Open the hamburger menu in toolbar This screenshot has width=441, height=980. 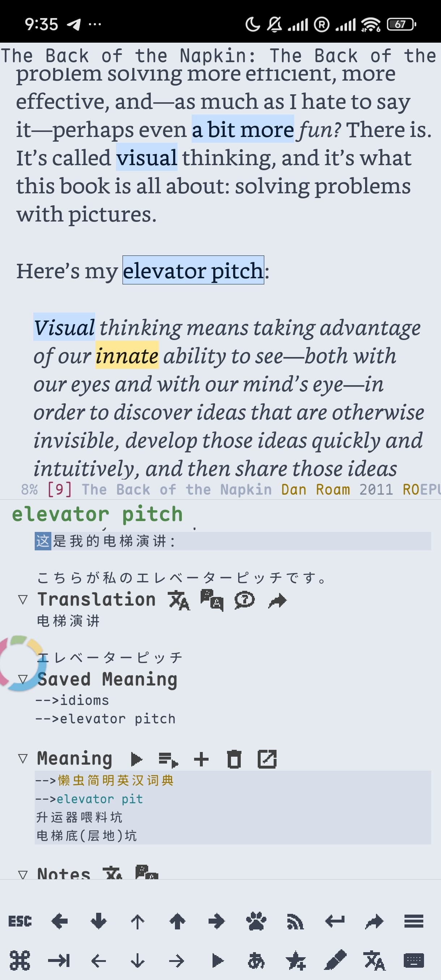[414, 921]
